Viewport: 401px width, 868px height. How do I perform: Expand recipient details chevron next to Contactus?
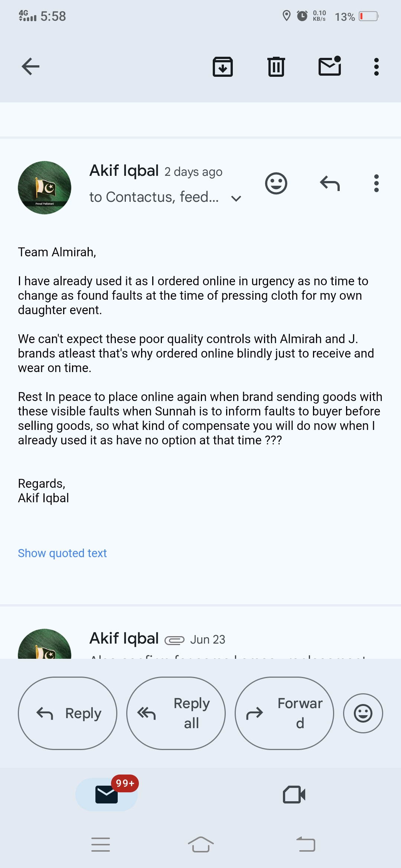pyautogui.click(x=236, y=198)
